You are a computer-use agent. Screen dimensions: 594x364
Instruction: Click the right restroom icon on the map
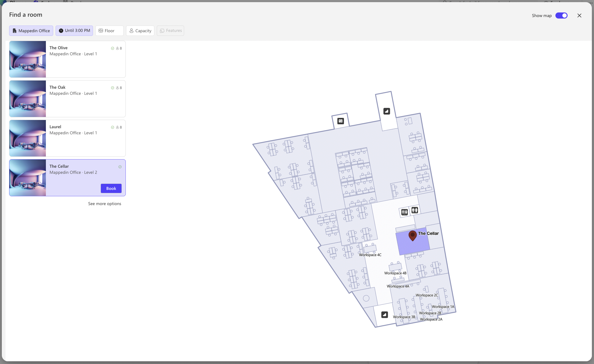(x=415, y=210)
